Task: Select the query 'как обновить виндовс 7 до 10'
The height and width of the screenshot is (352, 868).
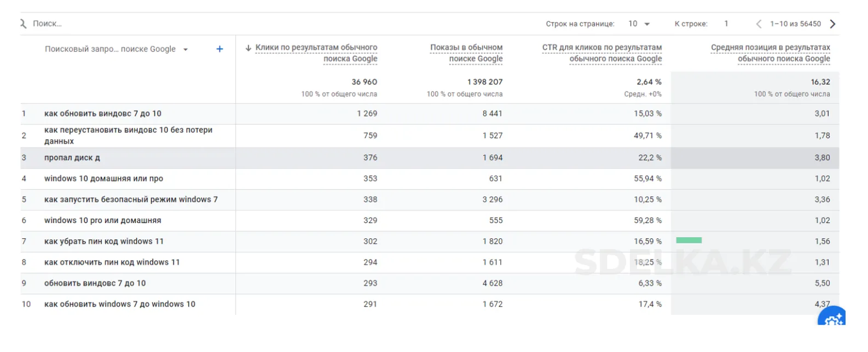Action: [x=103, y=114]
